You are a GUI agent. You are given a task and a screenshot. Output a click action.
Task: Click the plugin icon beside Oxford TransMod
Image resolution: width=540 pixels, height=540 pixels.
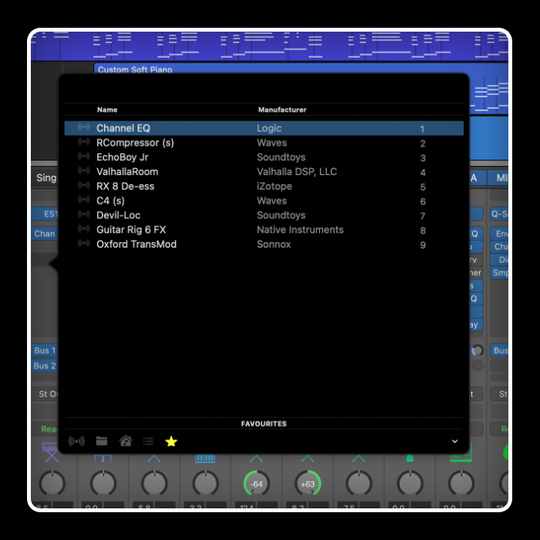click(x=84, y=243)
